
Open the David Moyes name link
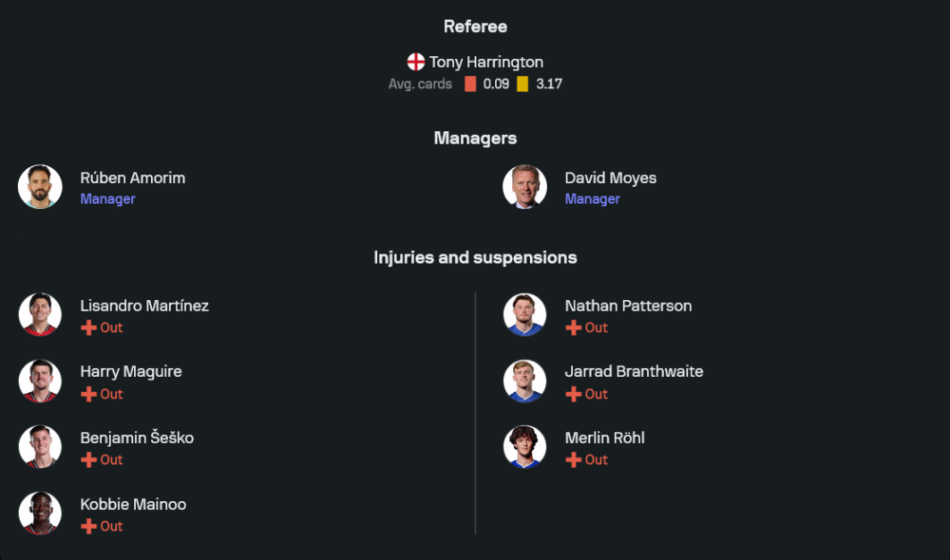610,177
